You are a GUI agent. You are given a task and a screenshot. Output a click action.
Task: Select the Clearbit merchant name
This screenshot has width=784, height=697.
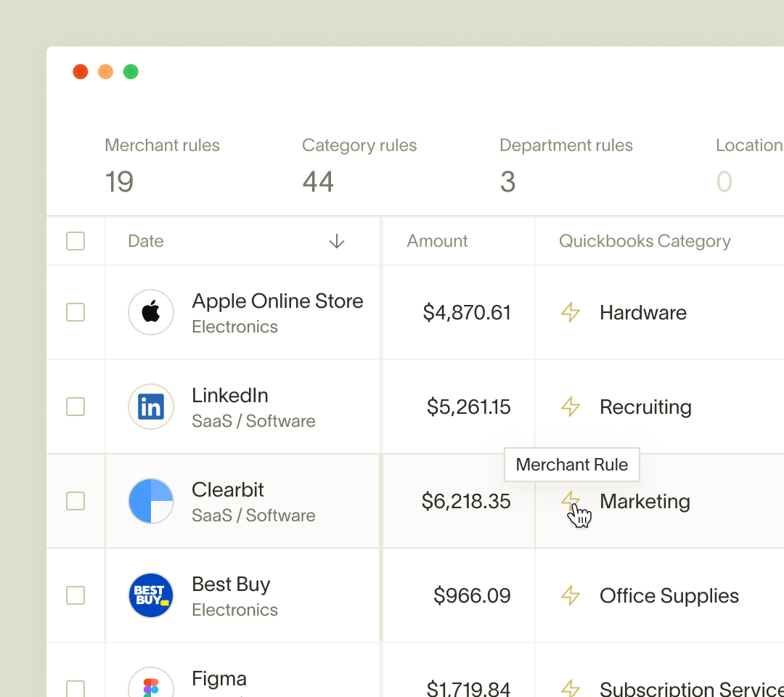point(227,490)
